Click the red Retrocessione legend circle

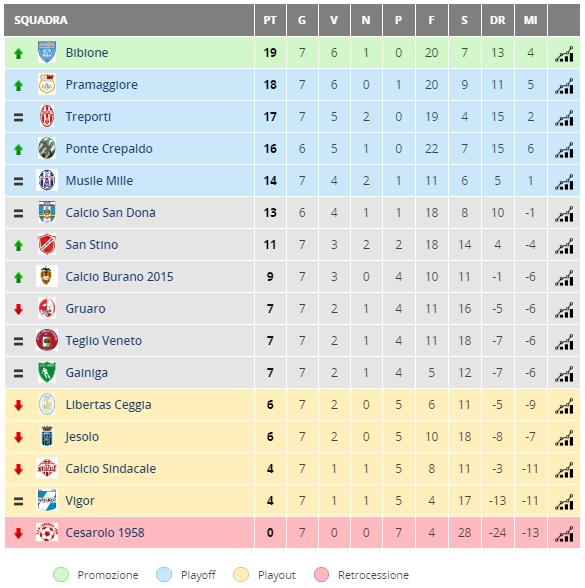pyautogui.click(x=321, y=574)
